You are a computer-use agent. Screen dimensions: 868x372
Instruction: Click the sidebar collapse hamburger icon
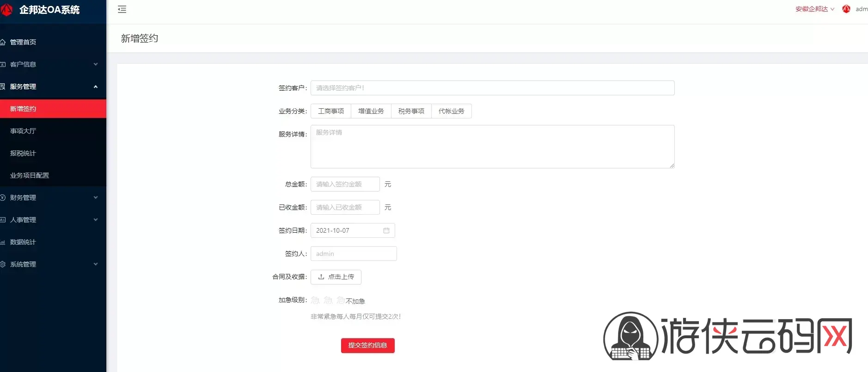[122, 9]
